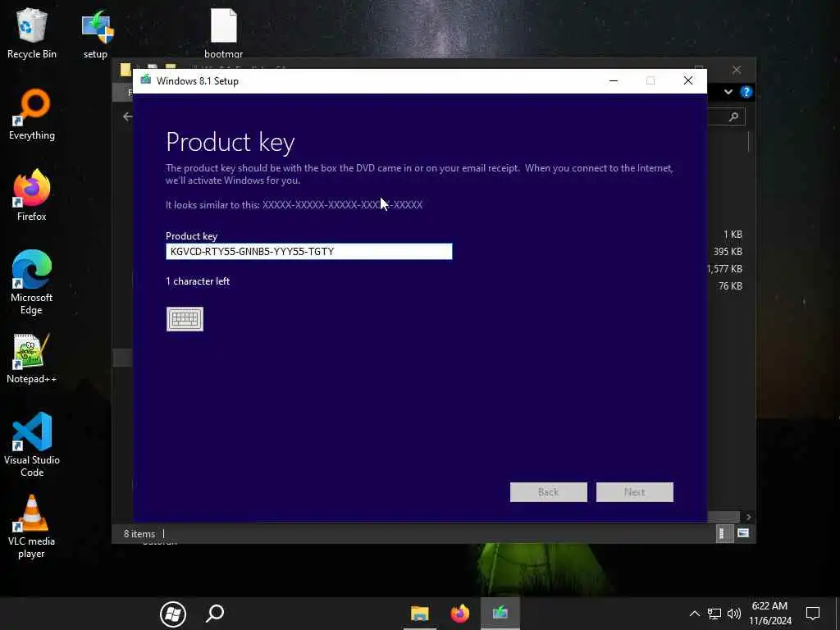Click the 8 items status text
This screenshot has width=840, height=630.
pos(139,533)
